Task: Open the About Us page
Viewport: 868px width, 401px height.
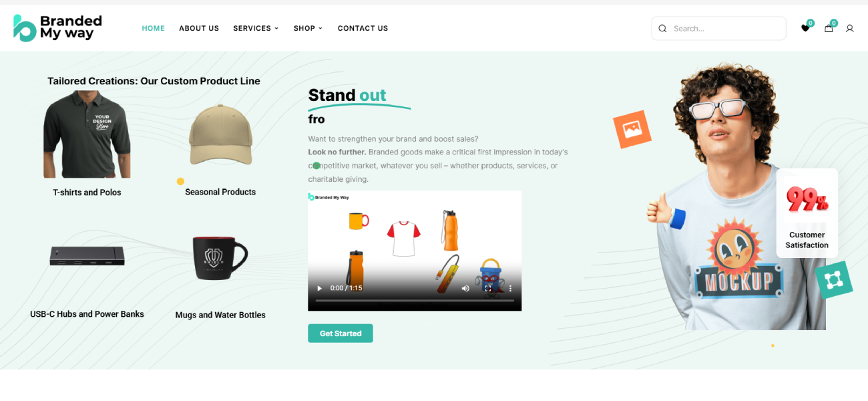Action: pyautogui.click(x=199, y=28)
